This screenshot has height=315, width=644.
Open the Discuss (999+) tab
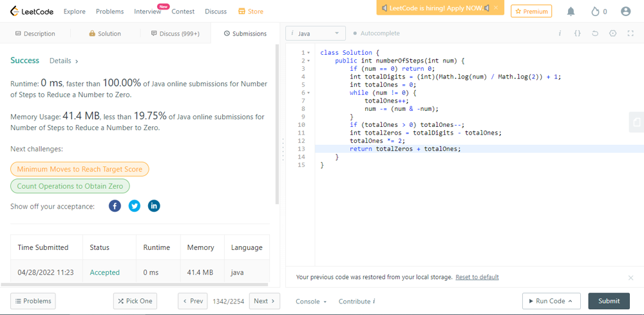(175, 33)
